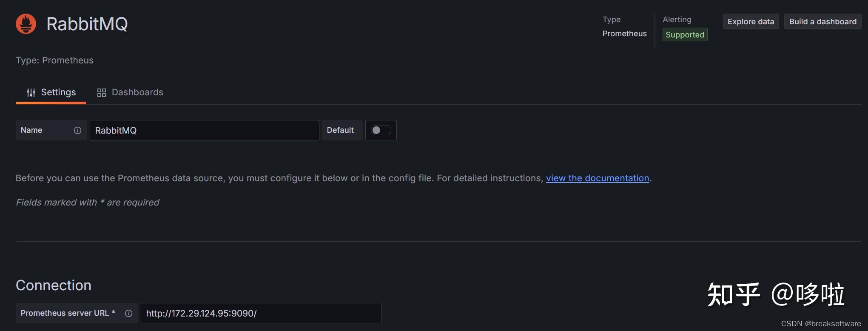Click the Prometheus value under Type header
The image size is (868, 331).
[624, 34]
